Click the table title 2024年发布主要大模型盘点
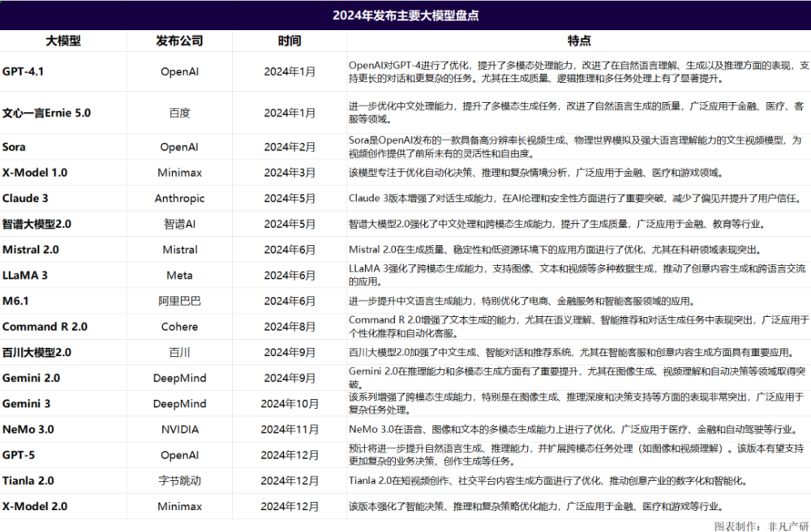The height and width of the screenshot is (532, 811). (x=405, y=15)
